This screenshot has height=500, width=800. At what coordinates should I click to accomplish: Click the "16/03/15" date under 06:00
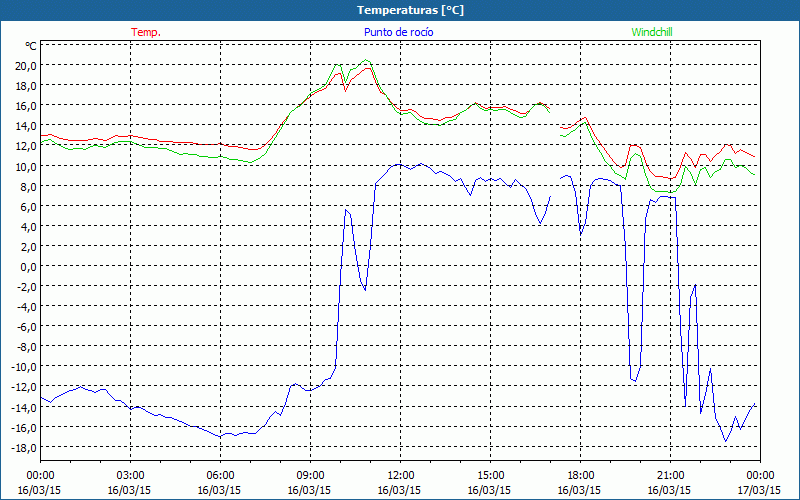click(219, 490)
